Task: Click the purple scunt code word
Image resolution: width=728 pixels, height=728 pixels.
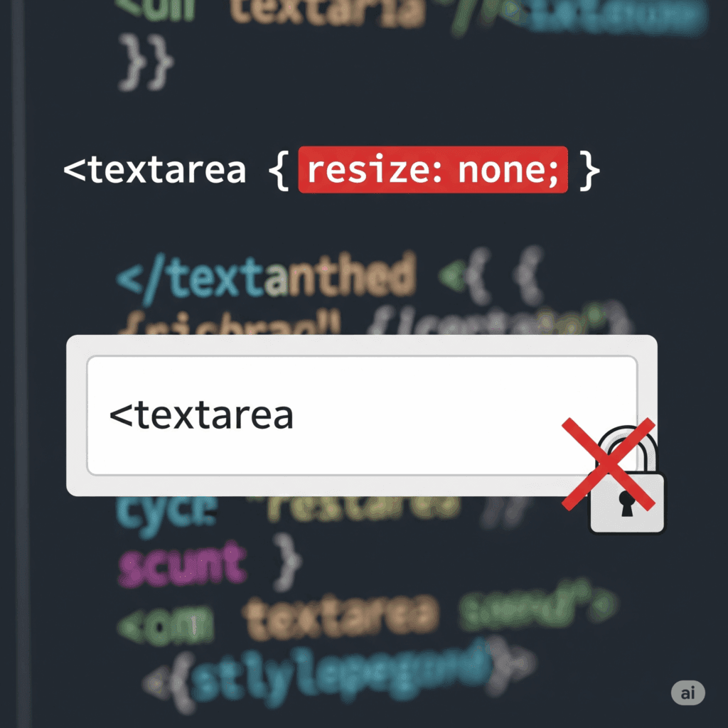Action: click(x=181, y=564)
